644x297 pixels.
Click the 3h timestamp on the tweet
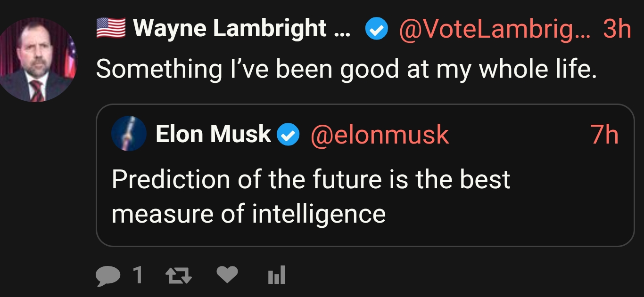617,29
